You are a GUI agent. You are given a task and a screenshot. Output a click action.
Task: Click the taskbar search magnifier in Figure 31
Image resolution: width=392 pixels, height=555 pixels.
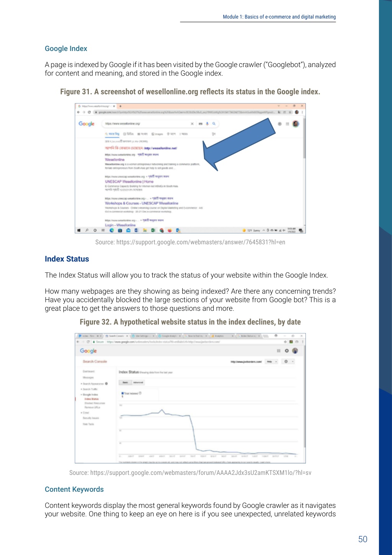click(x=87, y=230)
